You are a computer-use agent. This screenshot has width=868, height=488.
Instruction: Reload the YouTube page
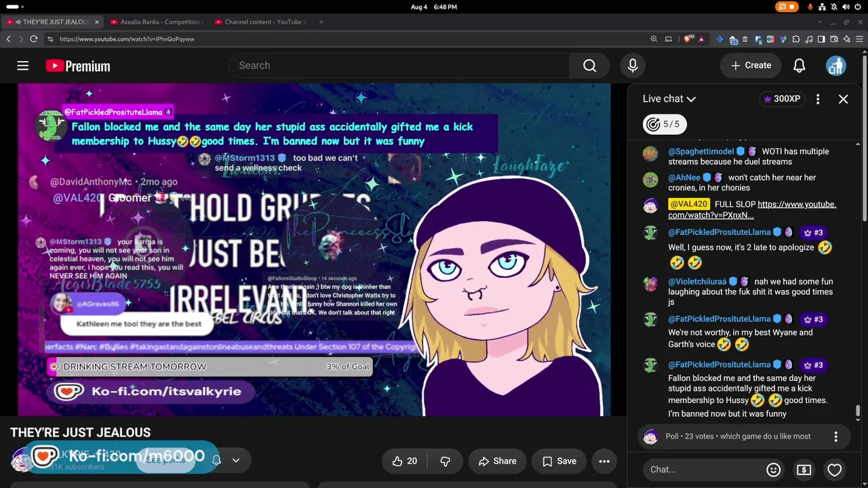coord(33,39)
